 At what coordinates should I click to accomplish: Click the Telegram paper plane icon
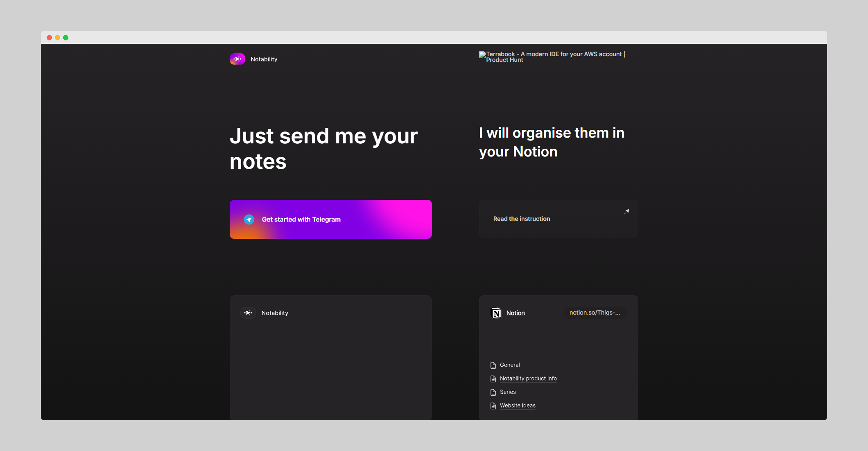(249, 220)
